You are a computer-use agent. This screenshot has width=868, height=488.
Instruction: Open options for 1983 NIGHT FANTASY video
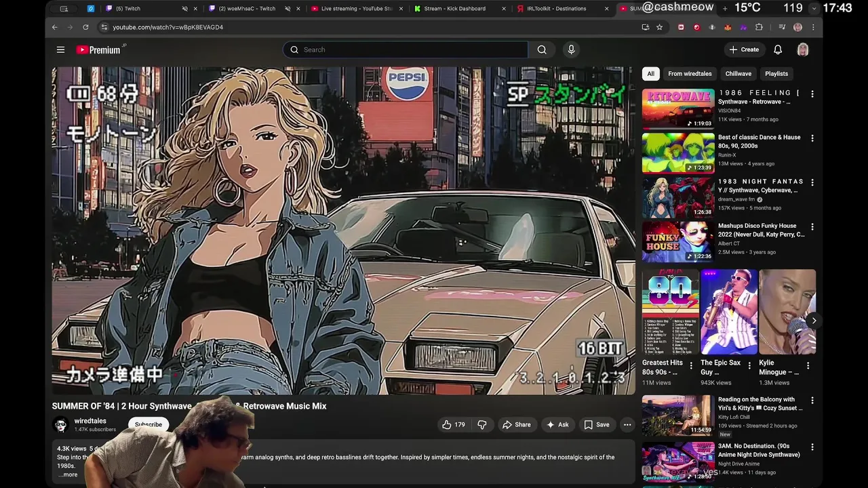(x=812, y=182)
